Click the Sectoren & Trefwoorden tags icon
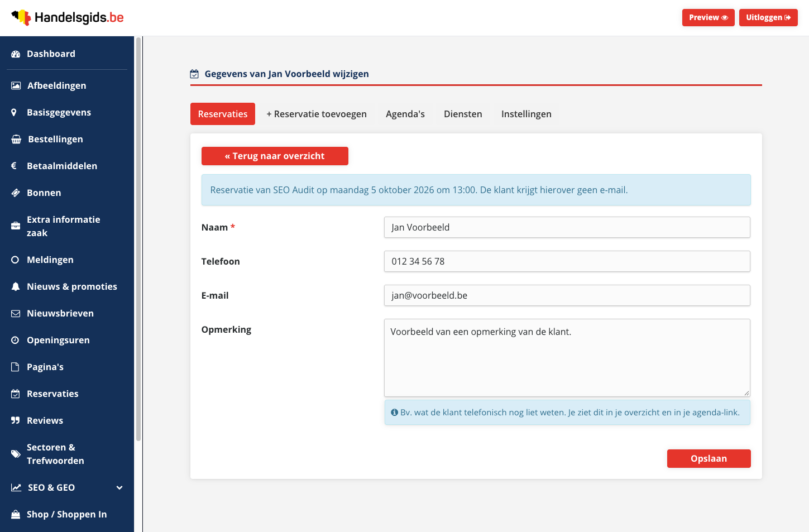The width and height of the screenshot is (809, 532). [x=16, y=454]
